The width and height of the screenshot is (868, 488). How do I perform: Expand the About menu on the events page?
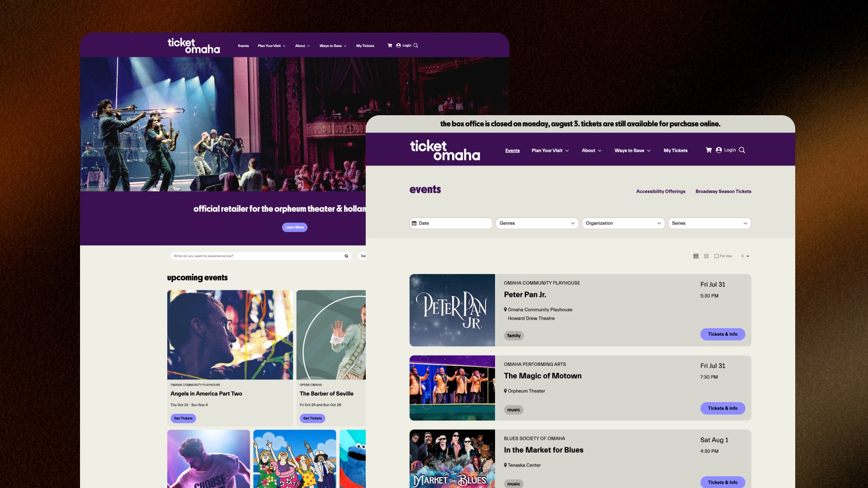coord(591,150)
